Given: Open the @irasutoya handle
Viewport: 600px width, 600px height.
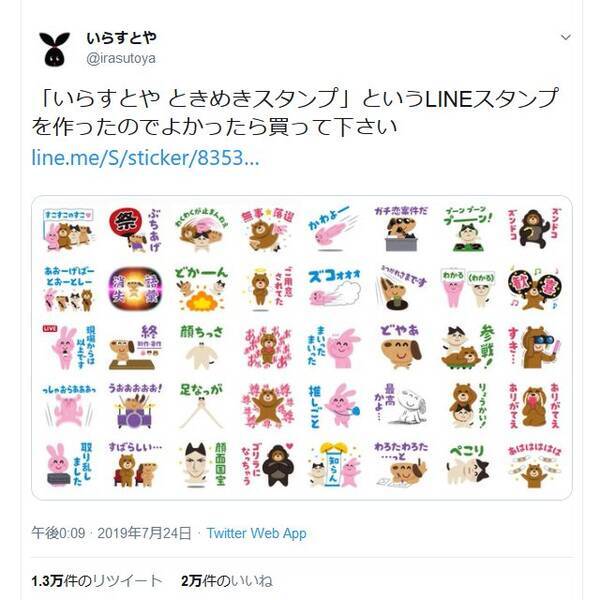Looking at the screenshot, I should point(121,59).
